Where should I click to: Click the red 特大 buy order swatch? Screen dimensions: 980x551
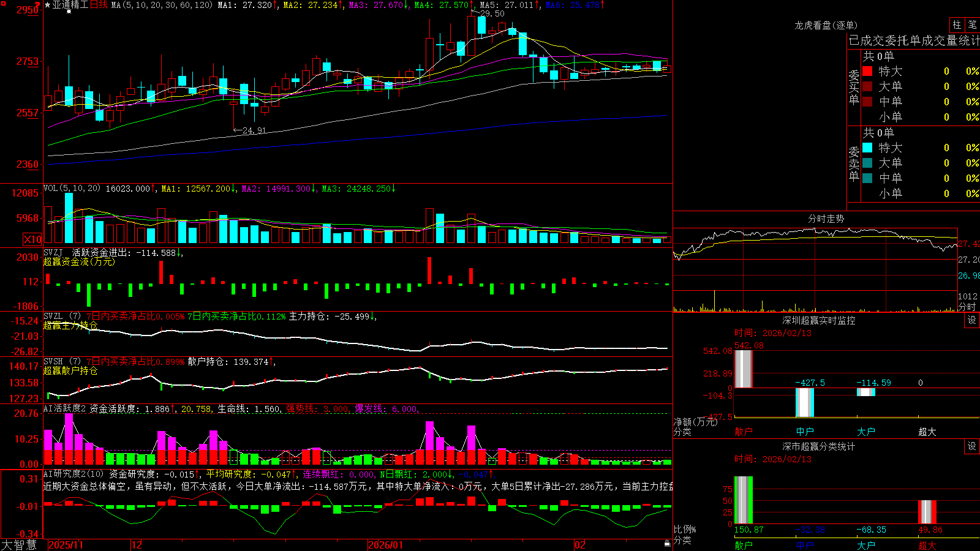(x=867, y=71)
